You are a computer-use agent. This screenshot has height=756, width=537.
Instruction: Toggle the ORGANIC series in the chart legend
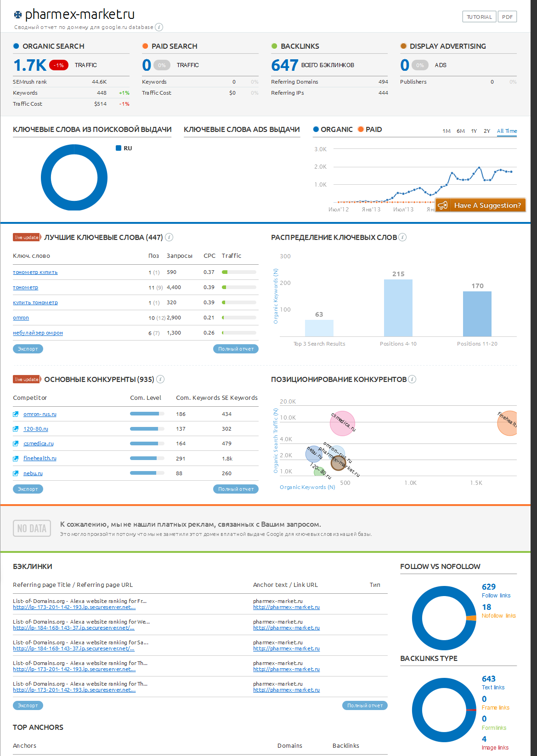tap(333, 130)
